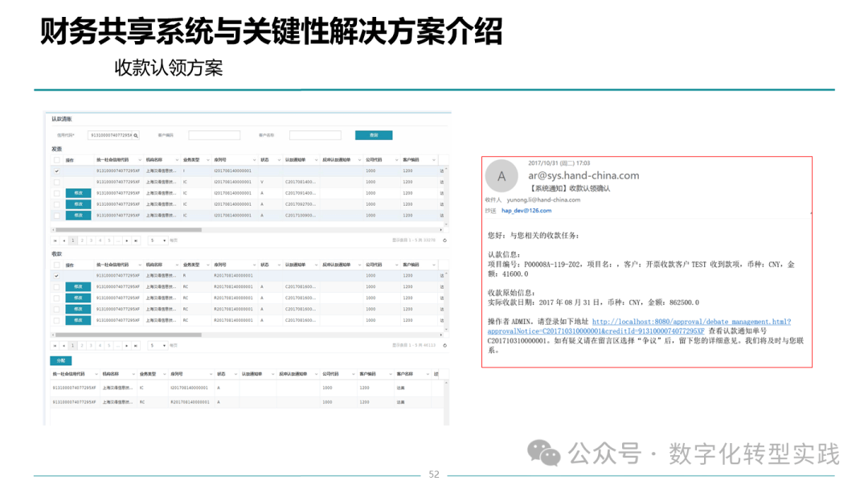Go to next page in 发票 table pager

127,240
